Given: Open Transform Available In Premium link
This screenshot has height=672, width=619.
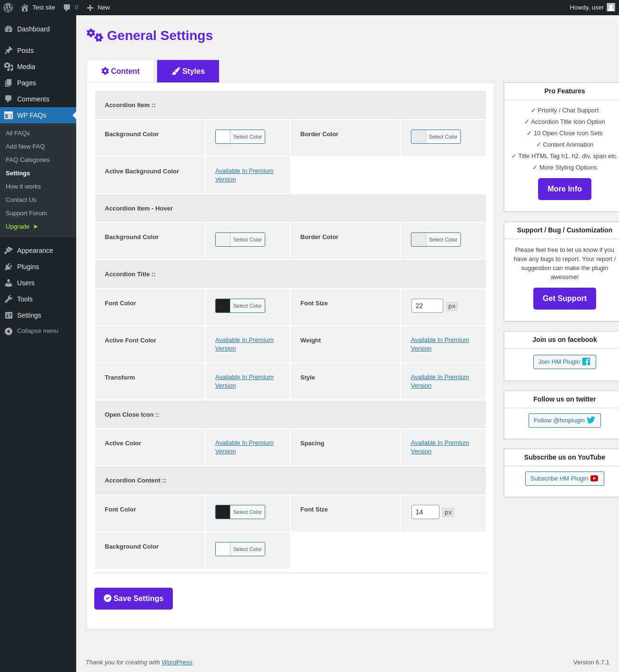Looking at the screenshot, I should coord(244,381).
